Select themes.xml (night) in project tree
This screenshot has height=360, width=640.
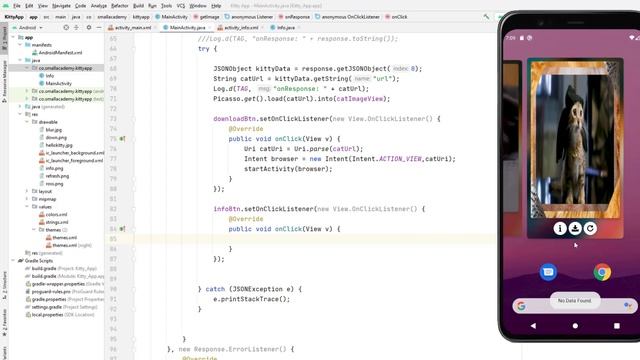pyautogui.click(x=69, y=245)
